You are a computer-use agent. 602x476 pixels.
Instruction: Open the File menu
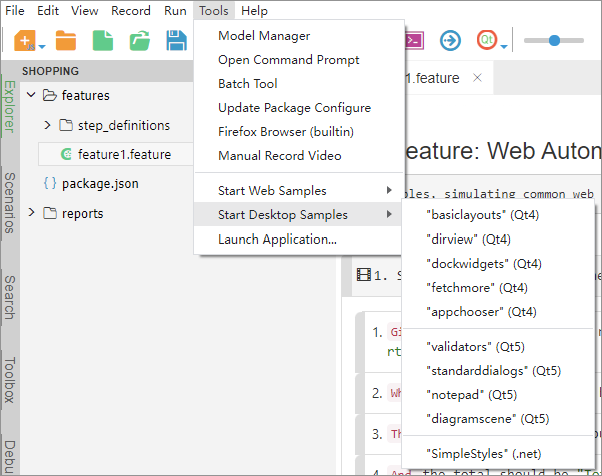coord(15,10)
